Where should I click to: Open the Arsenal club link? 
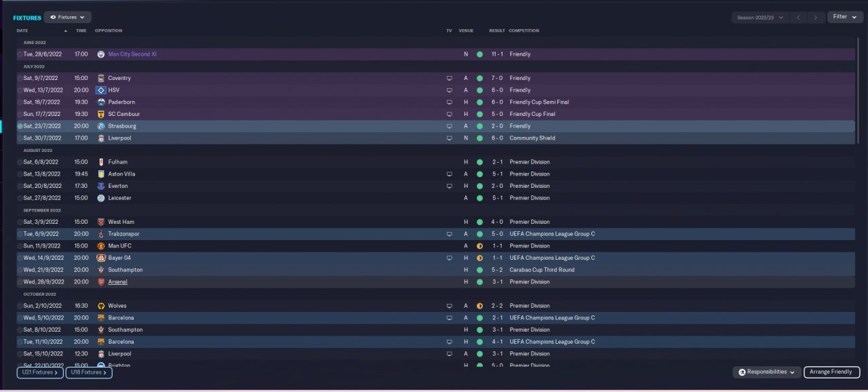point(117,282)
